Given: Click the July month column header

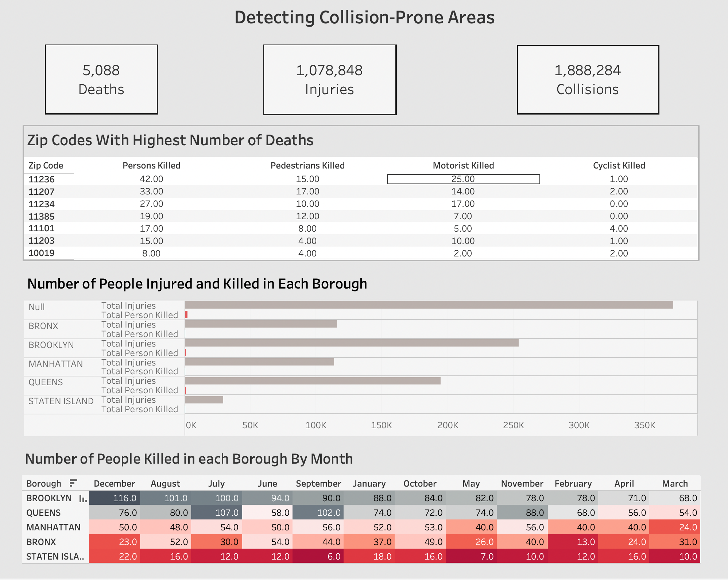Looking at the screenshot, I should click(217, 484).
